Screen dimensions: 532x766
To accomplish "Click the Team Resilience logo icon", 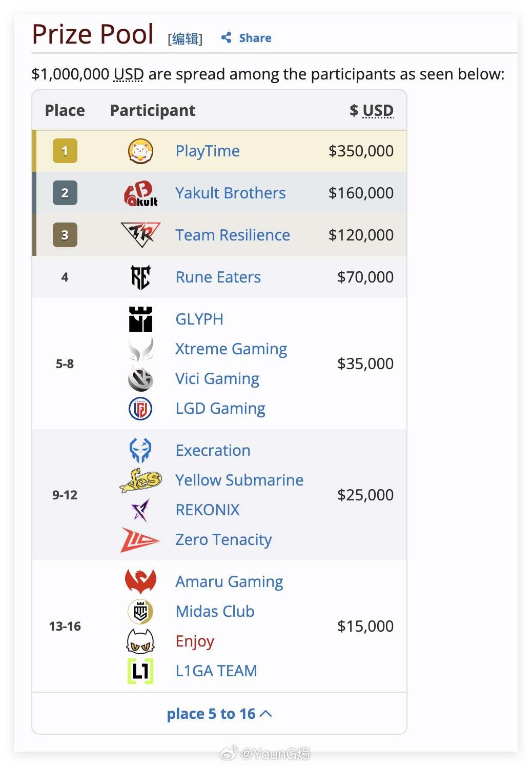I will pos(140,235).
